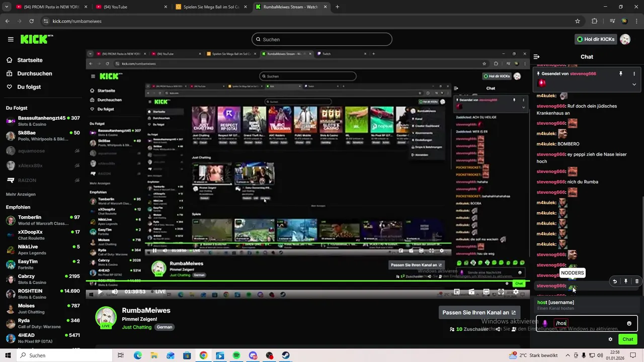644x362 pixels.
Task: Click the purple chat identity badge
Action: [x=545, y=323]
